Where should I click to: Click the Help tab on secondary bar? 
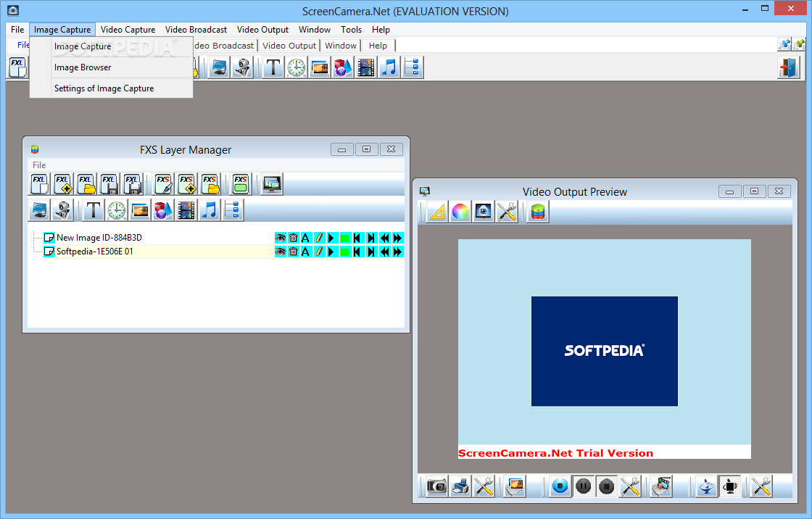[378, 46]
